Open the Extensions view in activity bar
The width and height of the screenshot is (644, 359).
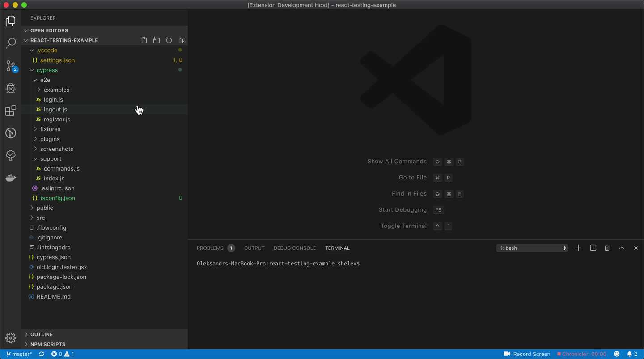11,111
